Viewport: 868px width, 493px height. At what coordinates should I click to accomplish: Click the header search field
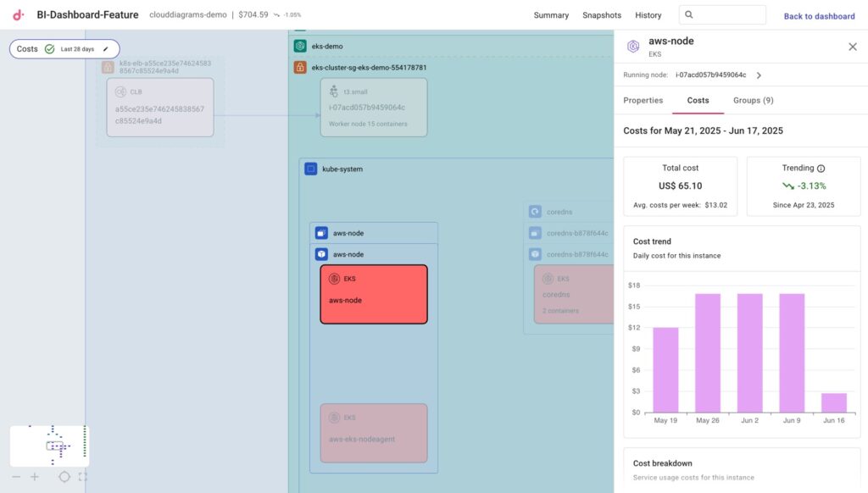click(x=729, y=15)
